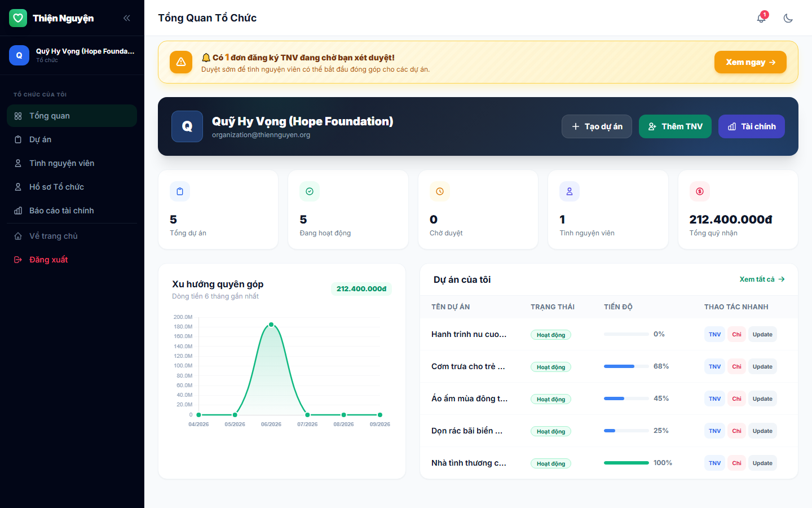Click TNV for Áo ấm mùa đông project
This screenshot has height=508, width=812.
[715, 398]
